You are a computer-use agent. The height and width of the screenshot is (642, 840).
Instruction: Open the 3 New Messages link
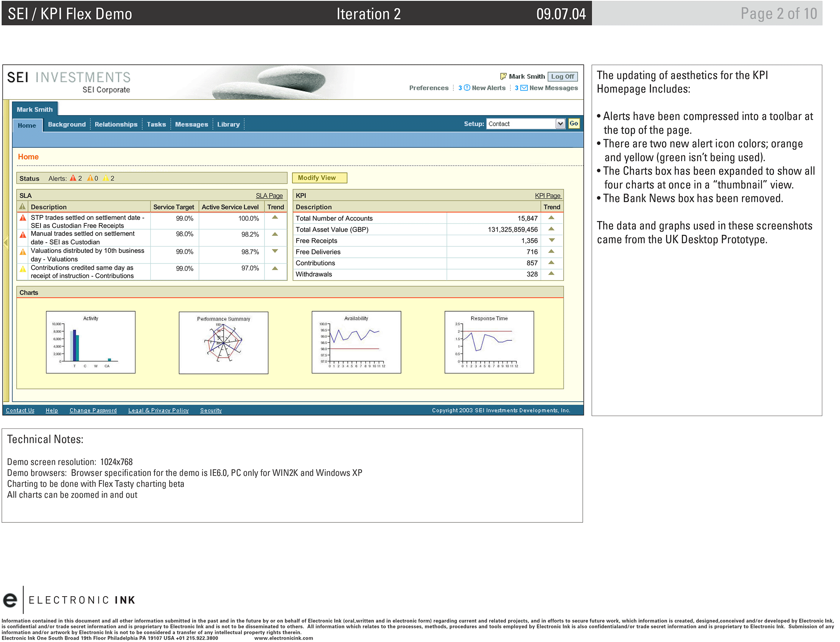[x=546, y=88]
